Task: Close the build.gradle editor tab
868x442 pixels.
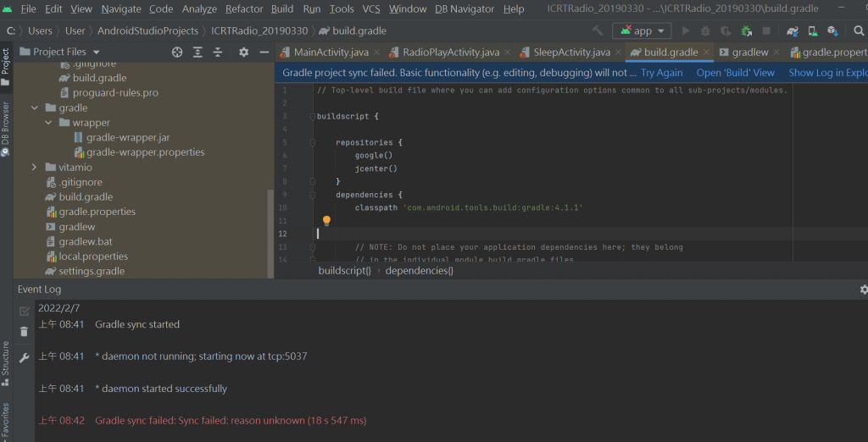Action: (706, 52)
